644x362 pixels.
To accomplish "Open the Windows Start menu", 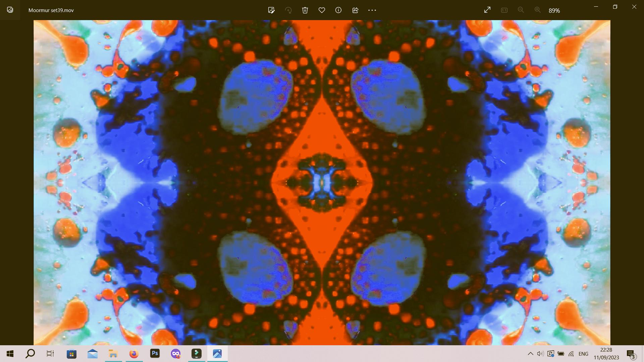I will pyautogui.click(x=10, y=354).
